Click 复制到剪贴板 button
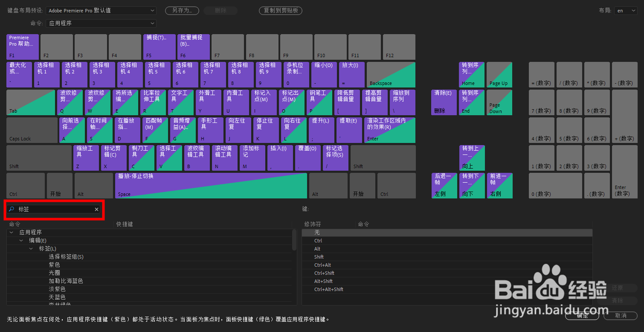The image size is (644, 332). pos(281,11)
